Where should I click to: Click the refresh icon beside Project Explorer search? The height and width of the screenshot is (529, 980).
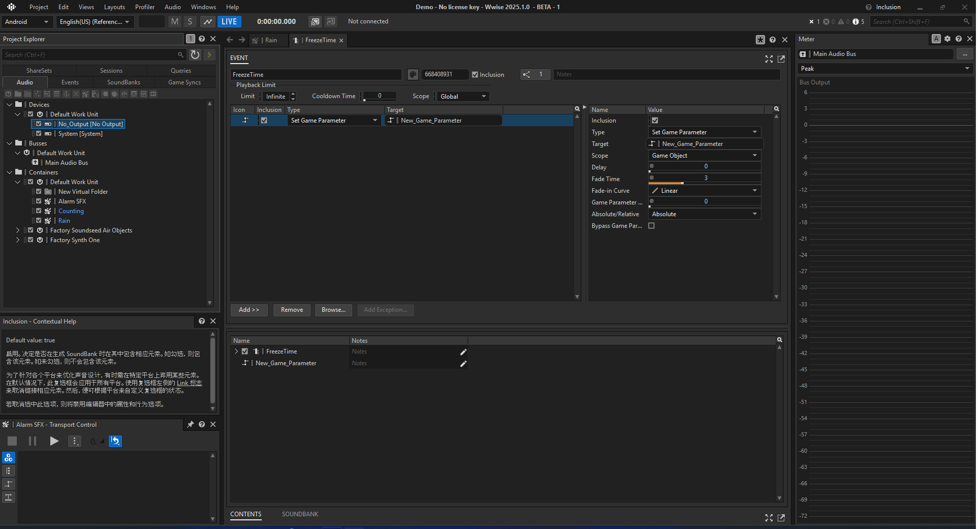195,54
